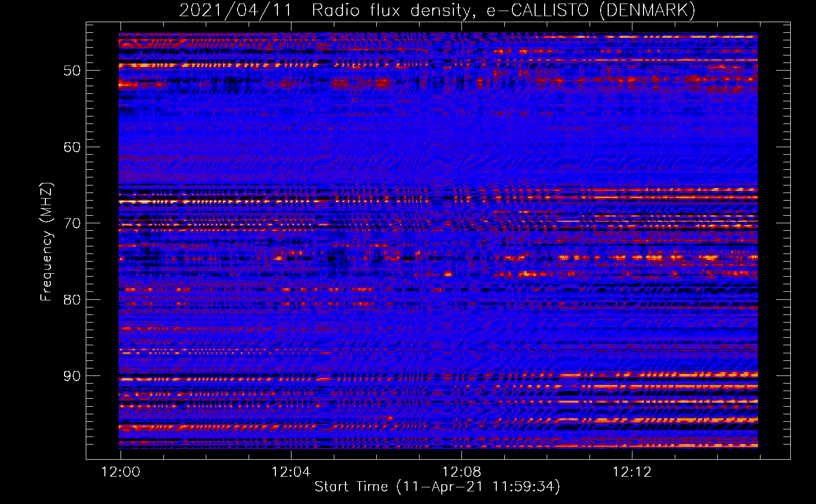Click the 12:08 time tick label
This screenshot has width=816, height=504.
click(x=461, y=472)
